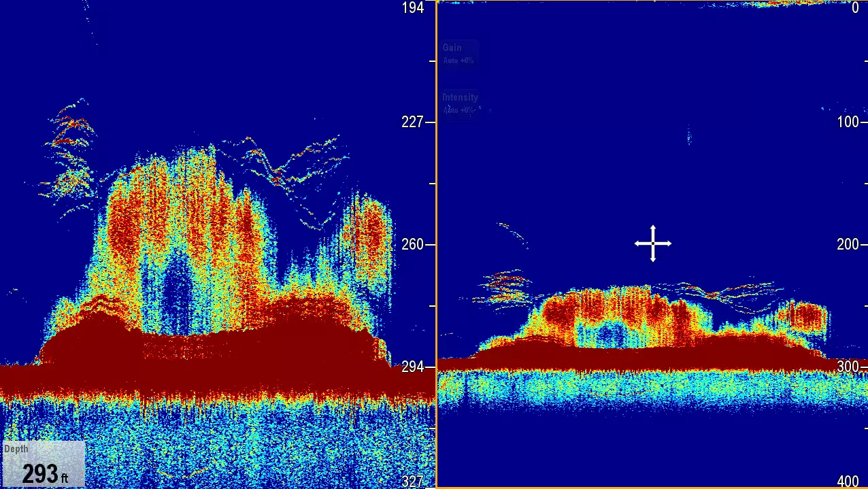The image size is (868, 489).
Task: Click the unlabeled tick between 227 and 260
Action: click(x=432, y=184)
